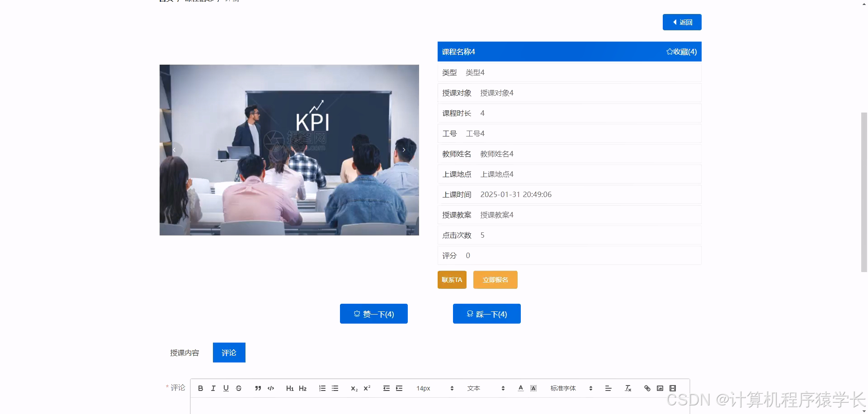This screenshot has width=868, height=414.
Task: Insert a video into the comment
Action: (672, 388)
